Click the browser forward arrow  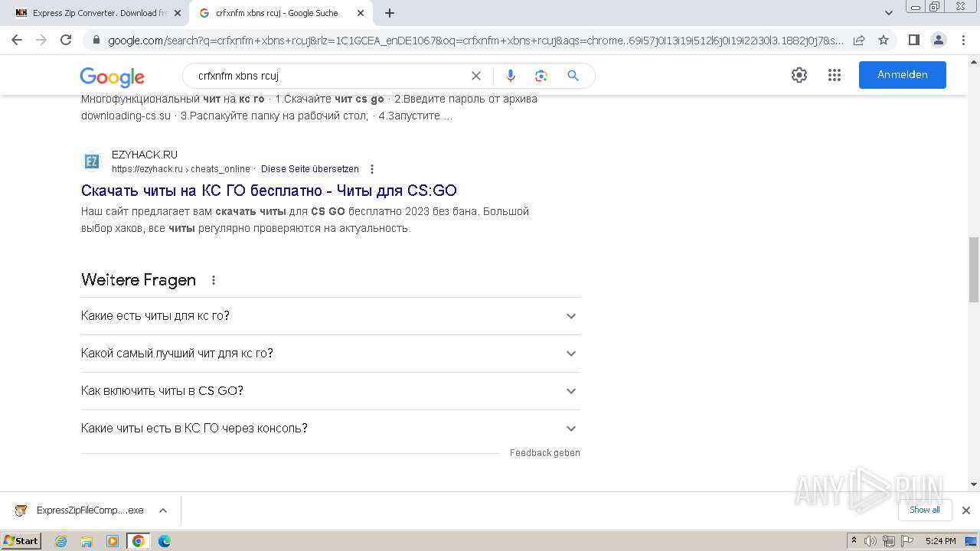tap(41, 40)
